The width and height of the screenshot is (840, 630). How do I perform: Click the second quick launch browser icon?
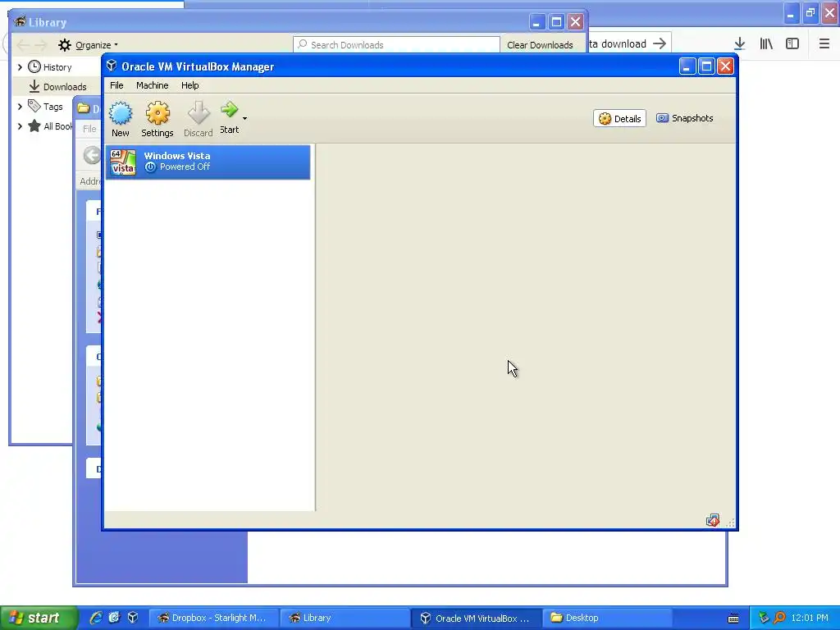114,618
